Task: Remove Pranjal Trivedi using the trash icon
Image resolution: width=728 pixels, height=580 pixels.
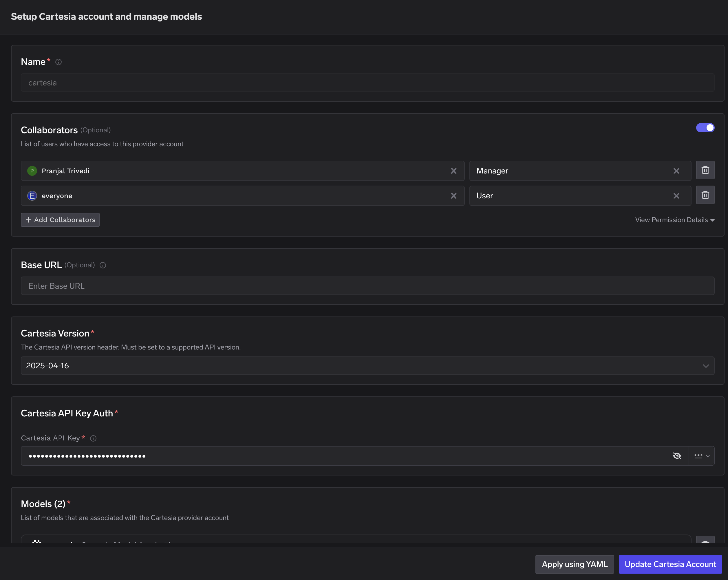Action: click(x=705, y=170)
